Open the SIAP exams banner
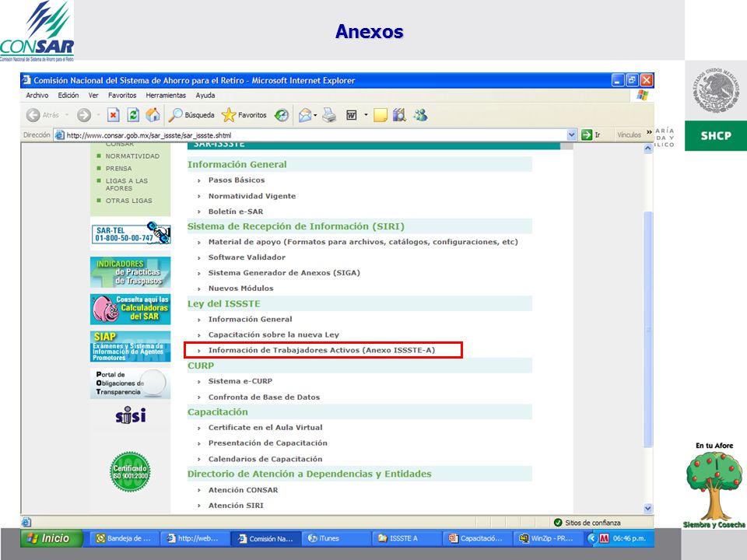The height and width of the screenshot is (560, 747). point(131,346)
